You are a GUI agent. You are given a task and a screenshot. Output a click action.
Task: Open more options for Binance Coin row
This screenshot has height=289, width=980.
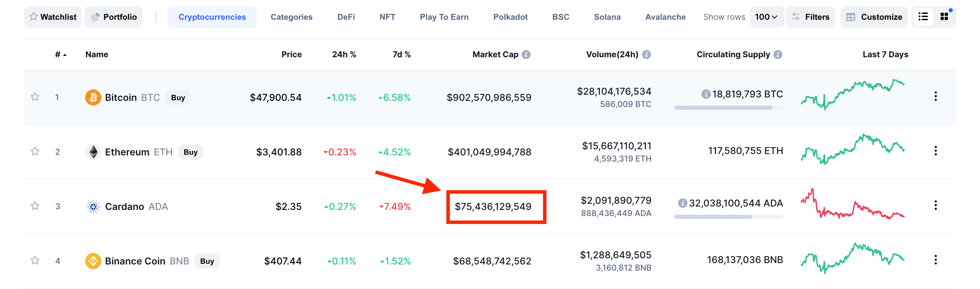[x=935, y=260]
